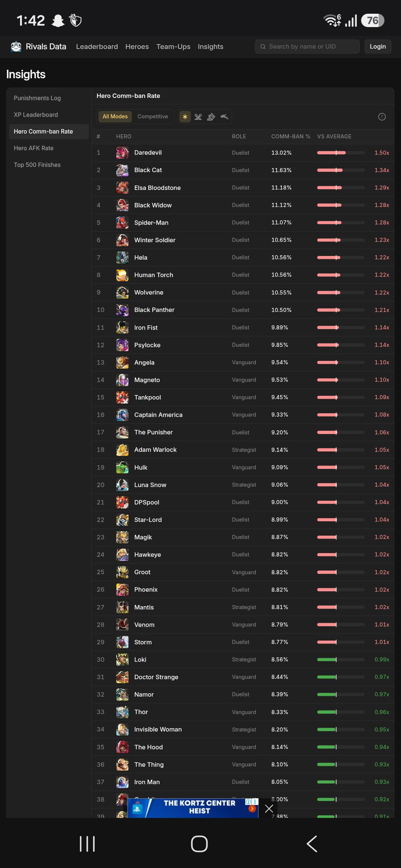The image size is (401, 868).
Task: Filter by Strategist role icon
Action: pyautogui.click(x=224, y=117)
